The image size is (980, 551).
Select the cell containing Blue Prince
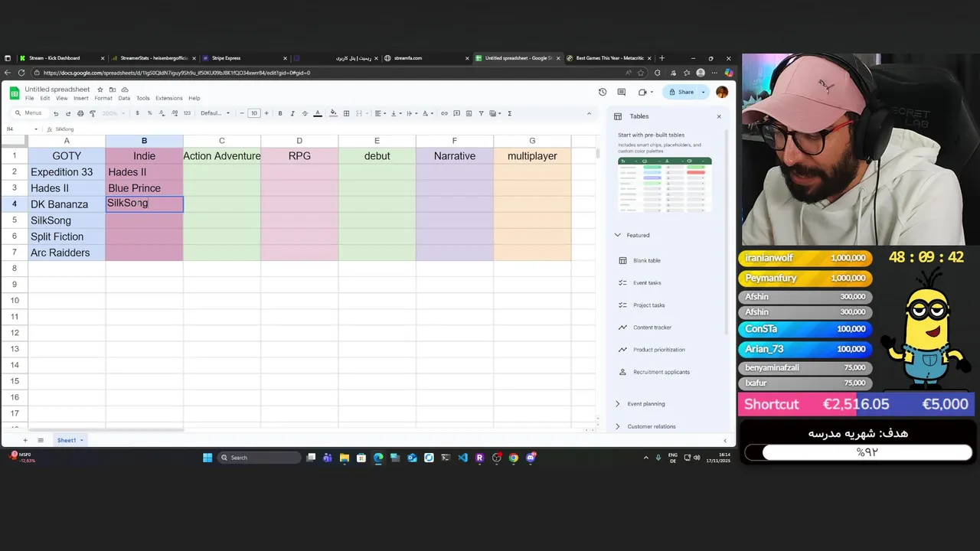(144, 188)
